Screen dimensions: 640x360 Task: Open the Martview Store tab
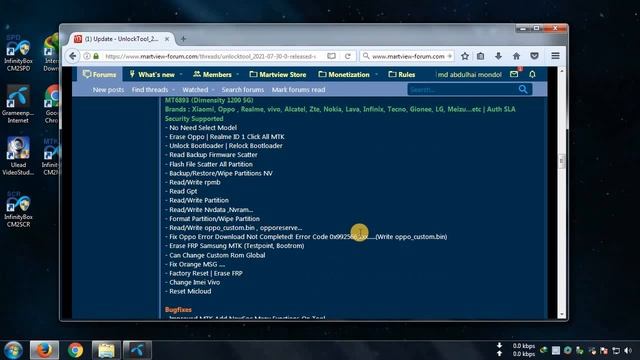point(278,74)
